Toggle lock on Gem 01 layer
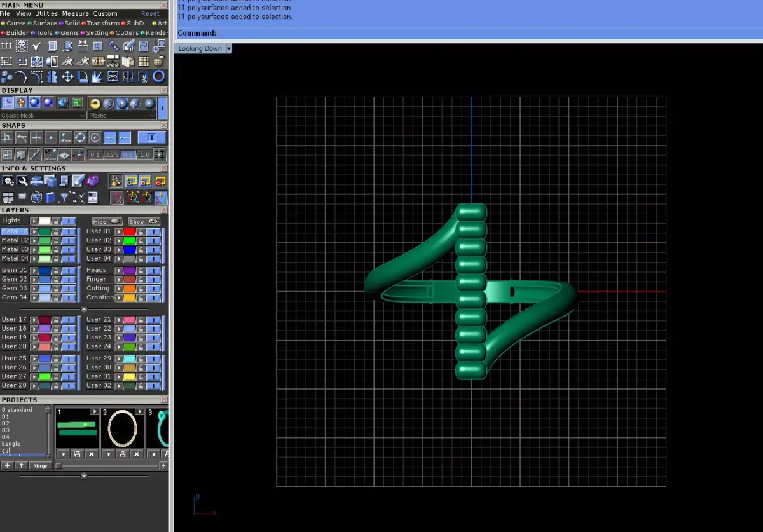The height and width of the screenshot is (532, 763). (56, 270)
